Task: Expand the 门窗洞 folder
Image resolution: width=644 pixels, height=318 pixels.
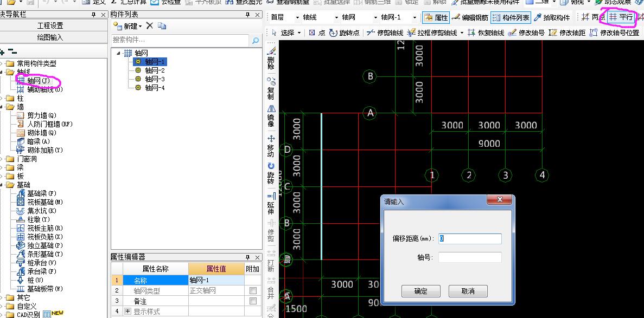Action: pyautogui.click(x=2, y=159)
